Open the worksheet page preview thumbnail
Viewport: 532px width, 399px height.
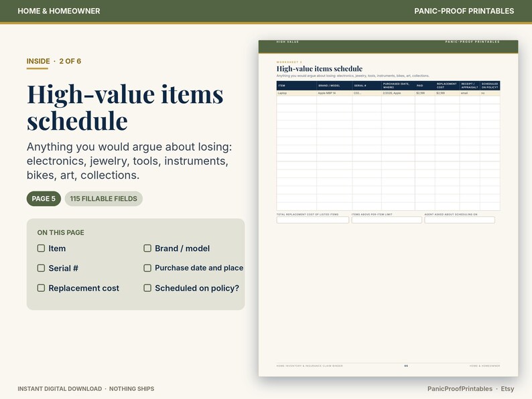(x=388, y=208)
